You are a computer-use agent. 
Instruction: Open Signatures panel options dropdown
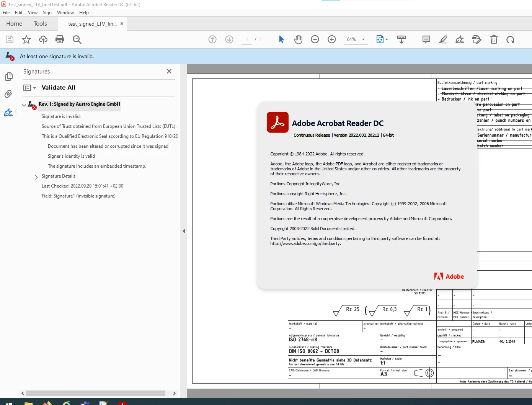pos(29,88)
